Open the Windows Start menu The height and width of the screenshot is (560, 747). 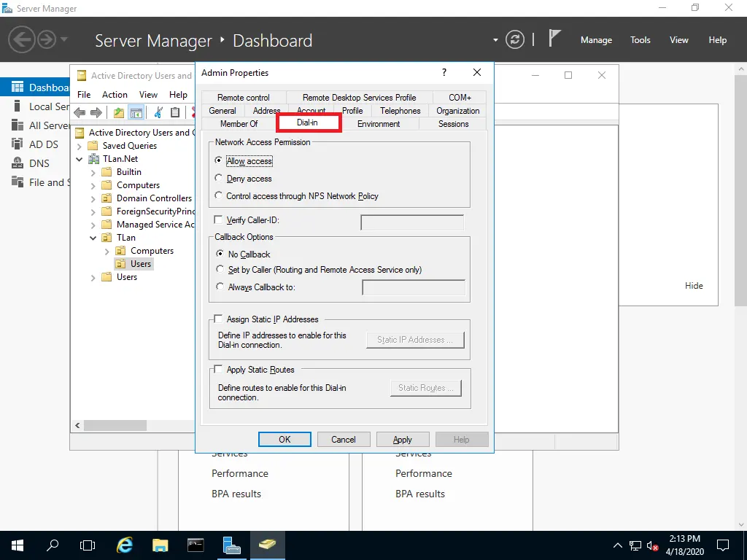pyautogui.click(x=18, y=545)
